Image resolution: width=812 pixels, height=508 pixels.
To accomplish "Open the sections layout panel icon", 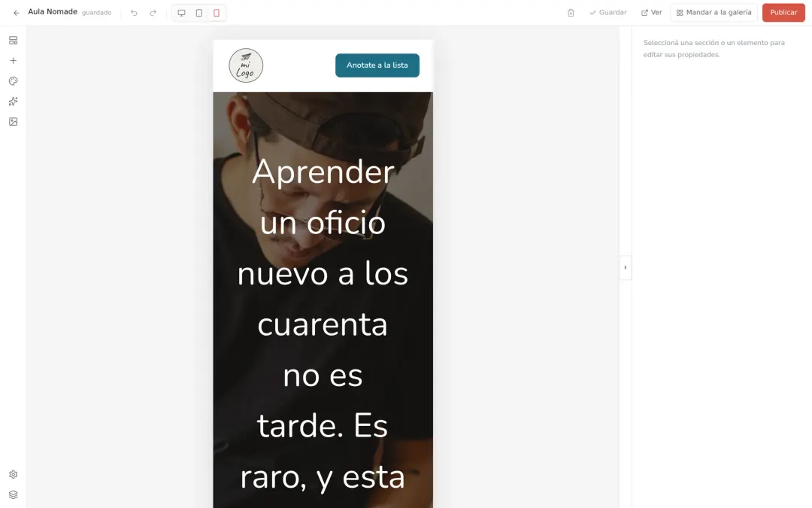I will (x=14, y=41).
